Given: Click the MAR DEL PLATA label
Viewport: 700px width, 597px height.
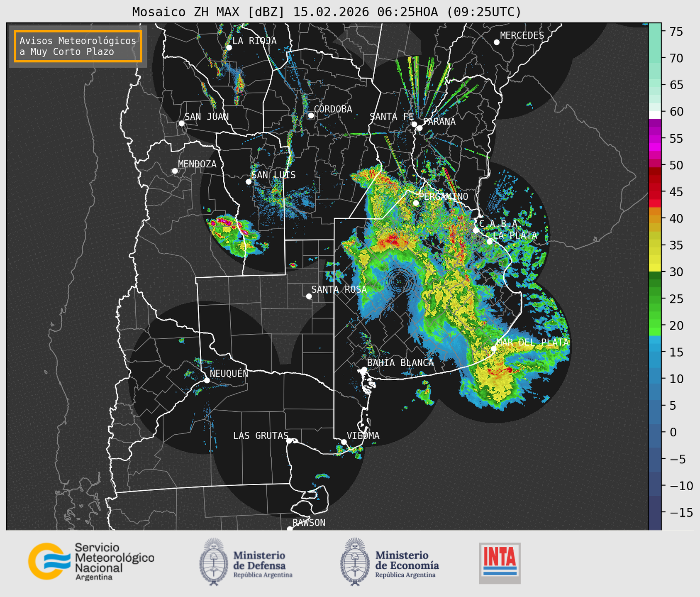Looking at the screenshot, I should pos(532,343).
